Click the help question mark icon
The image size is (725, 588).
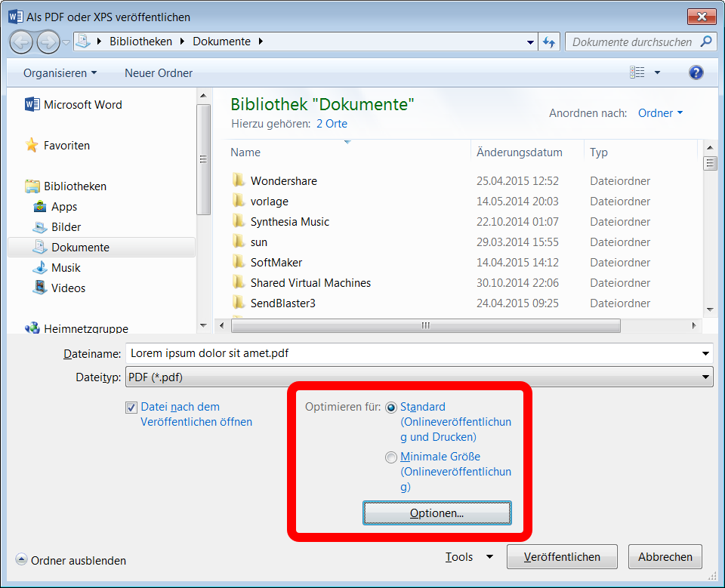click(x=696, y=72)
